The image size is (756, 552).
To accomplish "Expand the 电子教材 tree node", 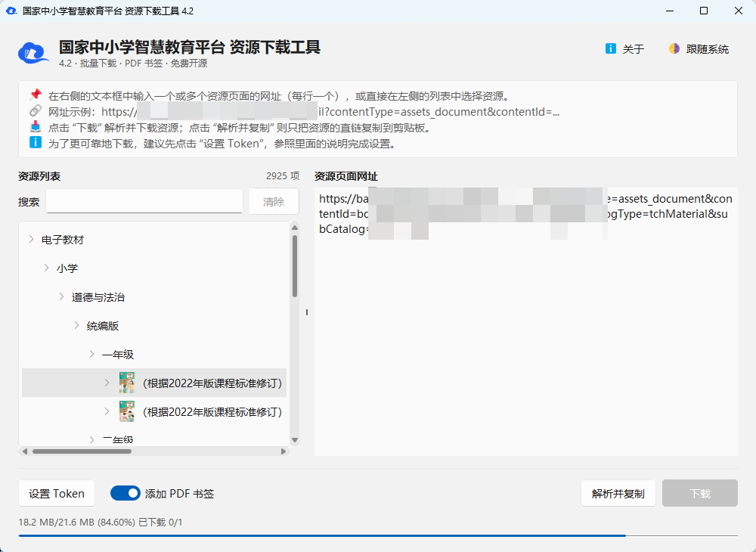I will coord(31,239).
